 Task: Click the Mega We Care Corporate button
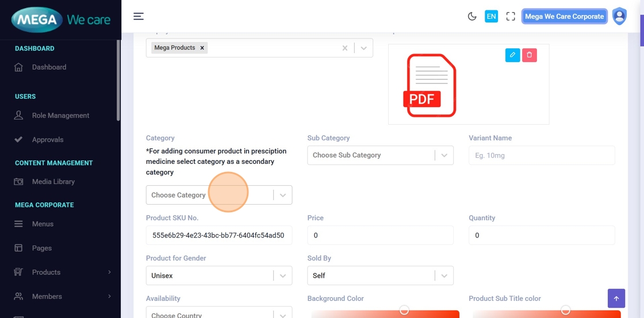tap(564, 16)
